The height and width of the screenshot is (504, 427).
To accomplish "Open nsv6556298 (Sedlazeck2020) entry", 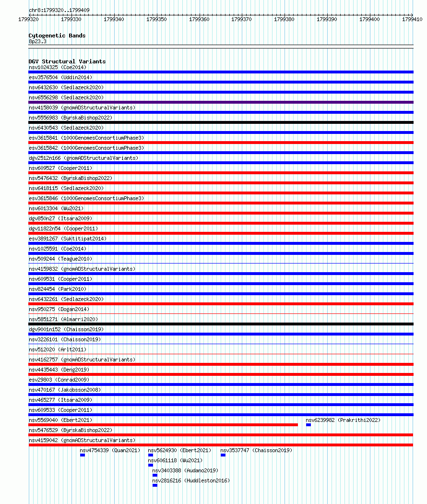I will [x=66, y=97].
